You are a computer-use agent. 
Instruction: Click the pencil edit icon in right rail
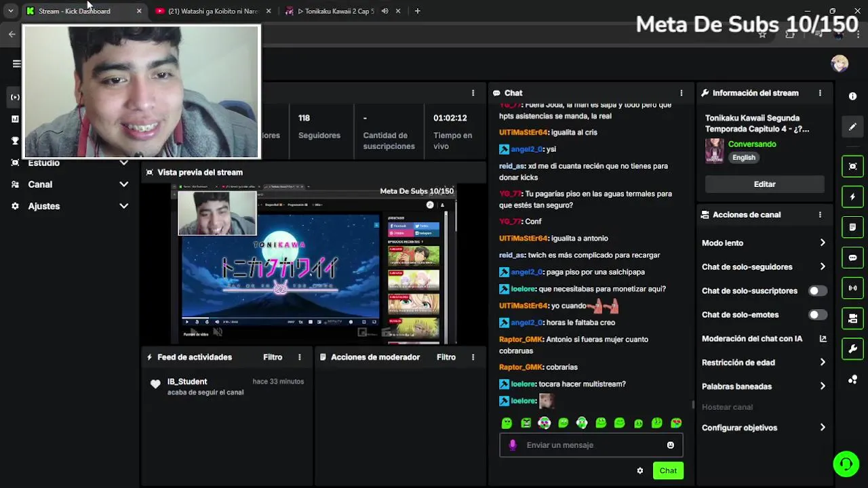tap(852, 127)
